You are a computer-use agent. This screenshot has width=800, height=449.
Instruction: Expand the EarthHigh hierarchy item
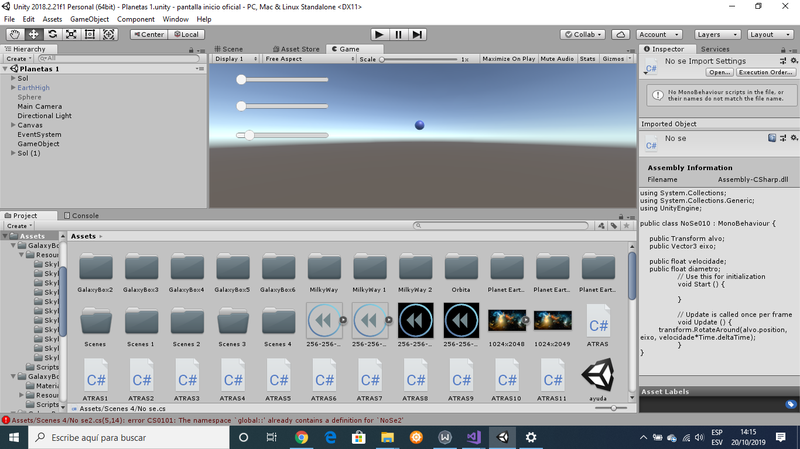13,88
